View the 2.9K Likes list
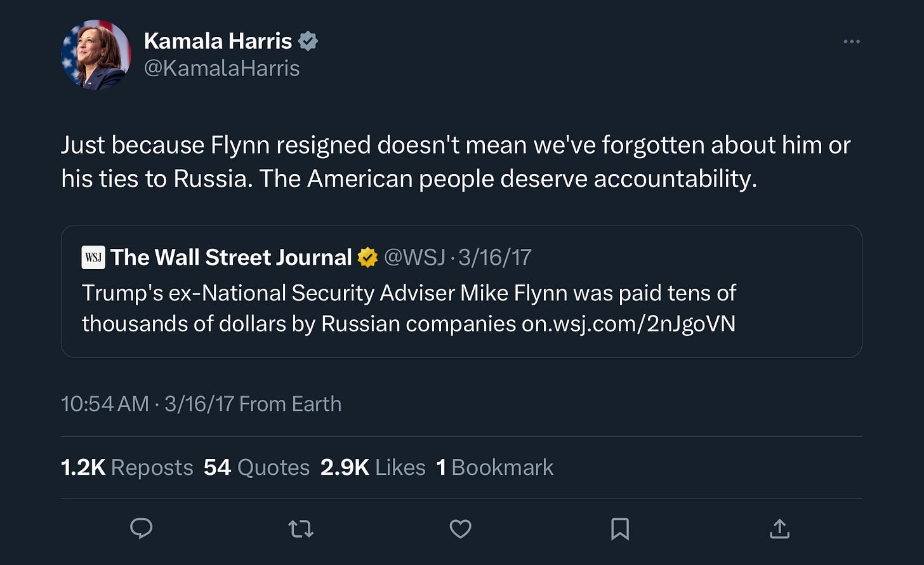This screenshot has width=924, height=565. pyautogui.click(x=373, y=468)
